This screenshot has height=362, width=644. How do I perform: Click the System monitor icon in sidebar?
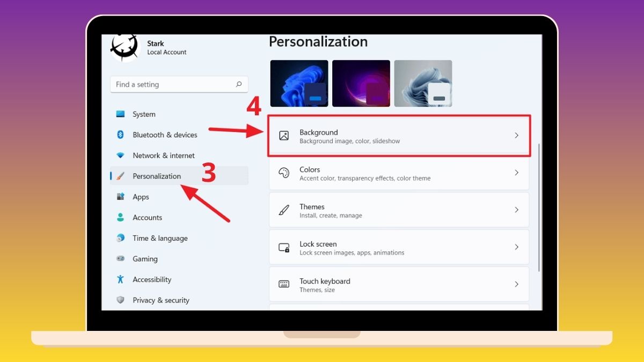tap(121, 114)
